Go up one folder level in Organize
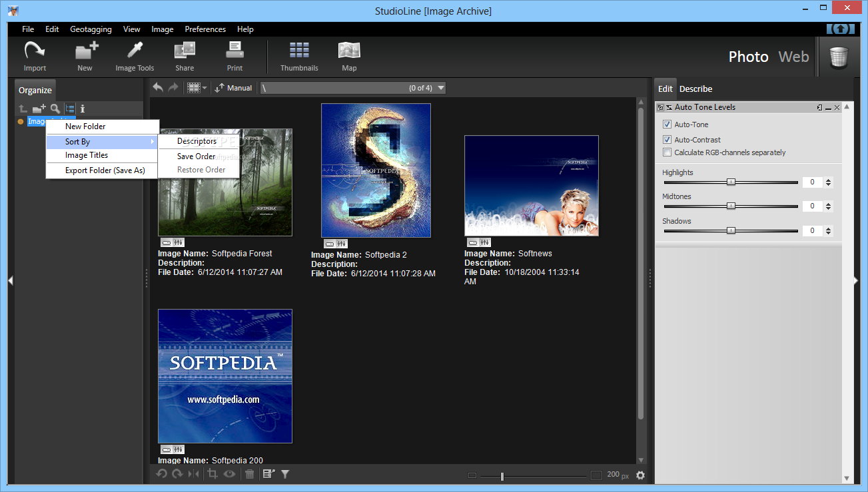The width and height of the screenshot is (868, 492). click(23, 109)
